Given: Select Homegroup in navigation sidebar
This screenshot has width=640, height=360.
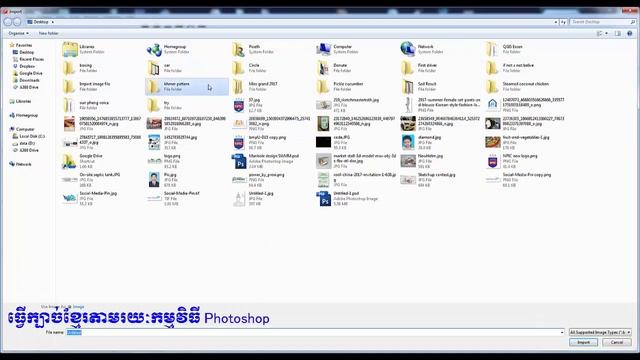Looking at the screenshot, I should (x=27, y=116).
